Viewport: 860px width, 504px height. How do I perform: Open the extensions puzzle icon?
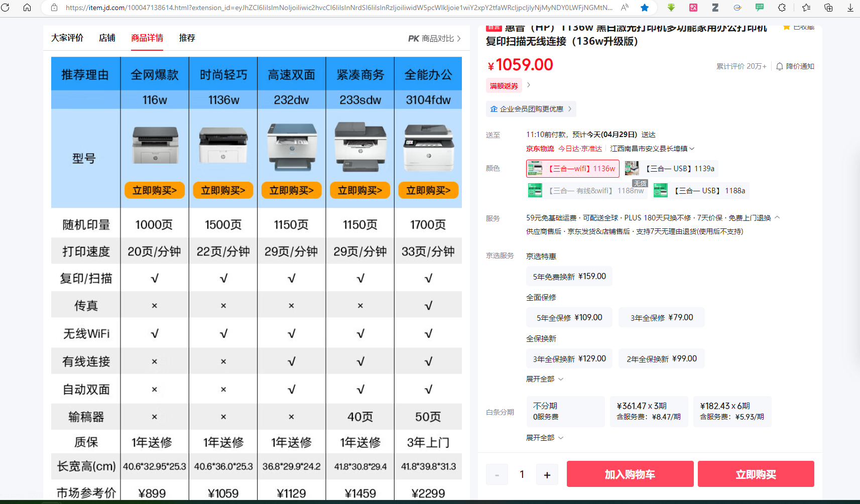[782, 8]
